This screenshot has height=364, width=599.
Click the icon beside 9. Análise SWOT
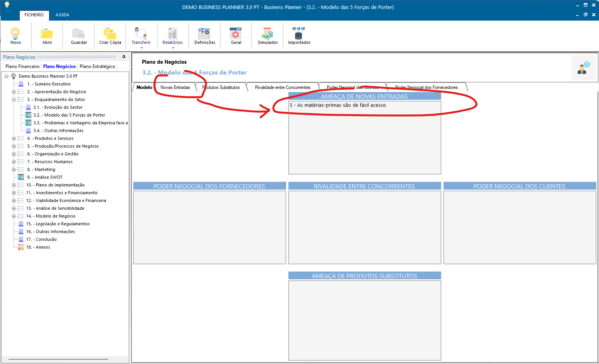(21, 177)
